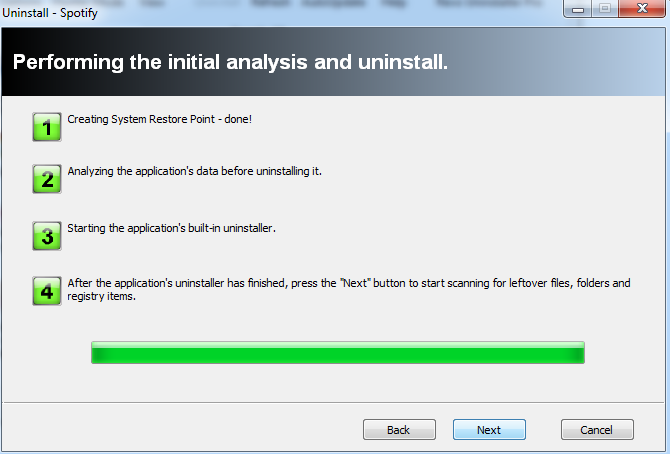Click the green step 2 number icon
670x454 pixels.
(47, 179)
